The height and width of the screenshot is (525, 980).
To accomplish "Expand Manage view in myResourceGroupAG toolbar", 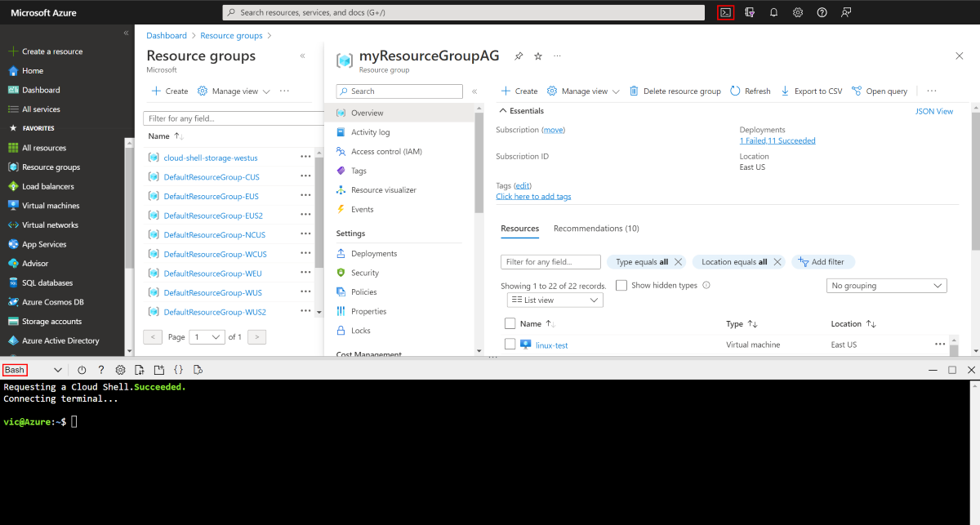I will point(583,91).
